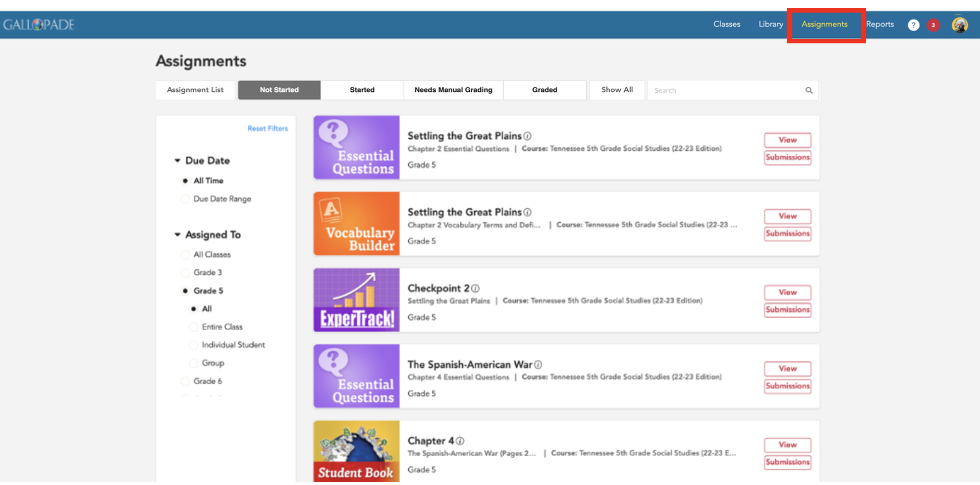
Task: Open the user profile avatar
Action: coord(959,25)
